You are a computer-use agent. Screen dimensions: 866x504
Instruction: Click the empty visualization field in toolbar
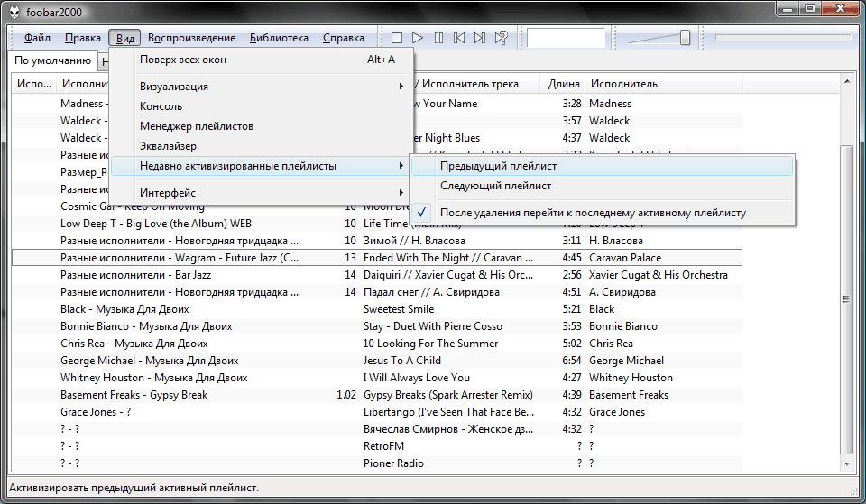pyautogui.click(x=567, y=38)
